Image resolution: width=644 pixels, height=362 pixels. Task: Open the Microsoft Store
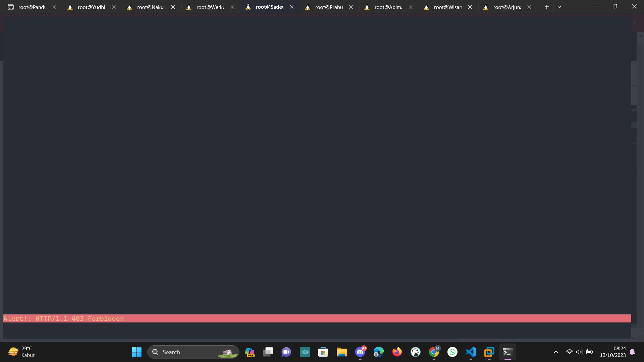[x=323, y=352]
